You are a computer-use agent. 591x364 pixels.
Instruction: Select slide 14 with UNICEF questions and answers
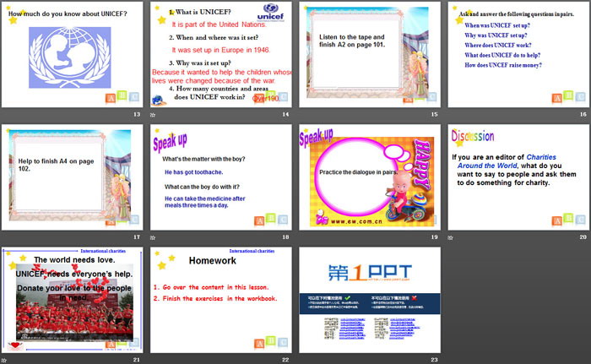221,55
